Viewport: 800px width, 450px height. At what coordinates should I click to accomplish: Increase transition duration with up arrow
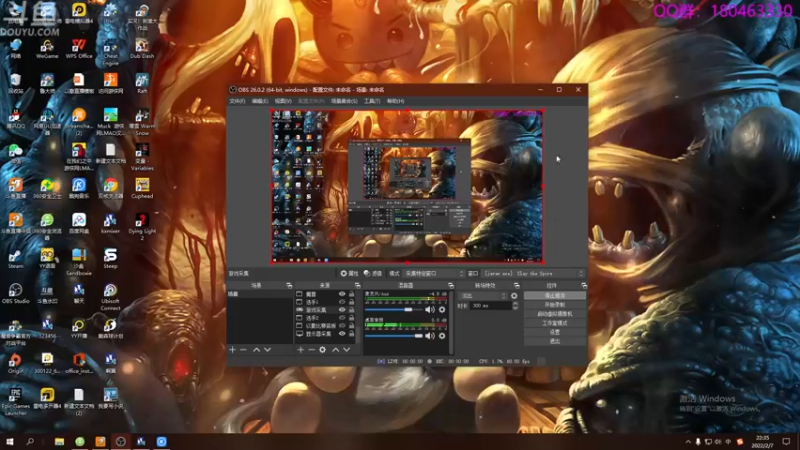click(515, 304)
